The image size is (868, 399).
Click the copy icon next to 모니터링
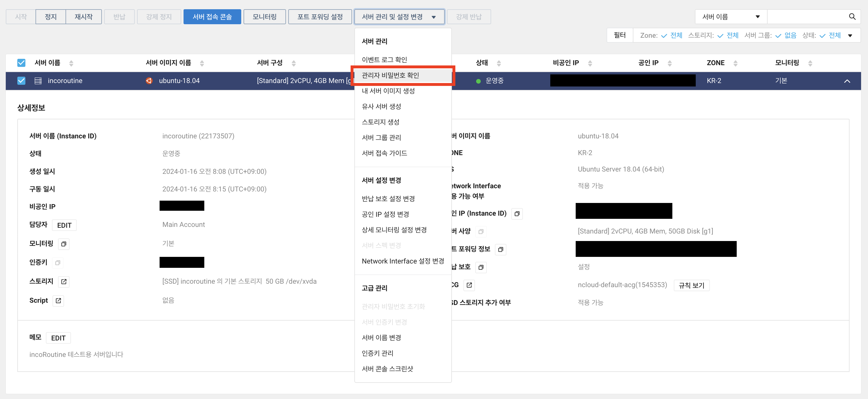tap(64, 244)
